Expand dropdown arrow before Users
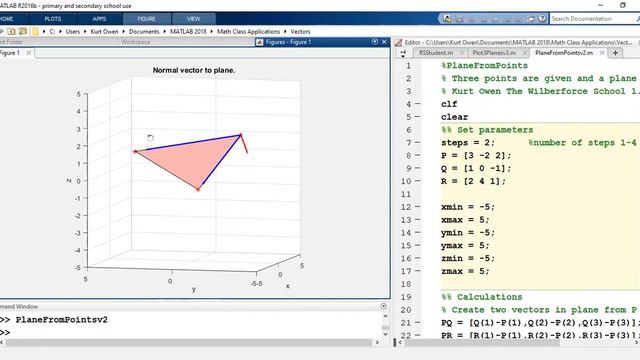Image resolution: width=640 pixels, height=360 pixels. pyautogui.click(x=60, y=31)
